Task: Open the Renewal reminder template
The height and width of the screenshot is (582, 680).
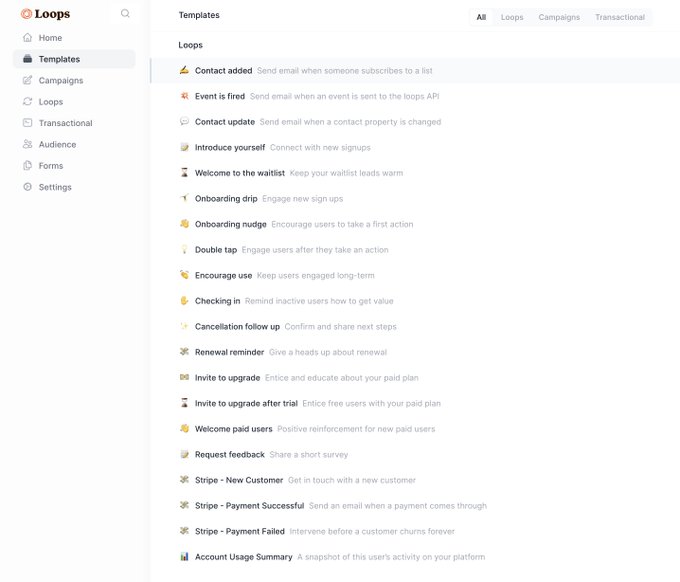Action: tap(415, 352)
